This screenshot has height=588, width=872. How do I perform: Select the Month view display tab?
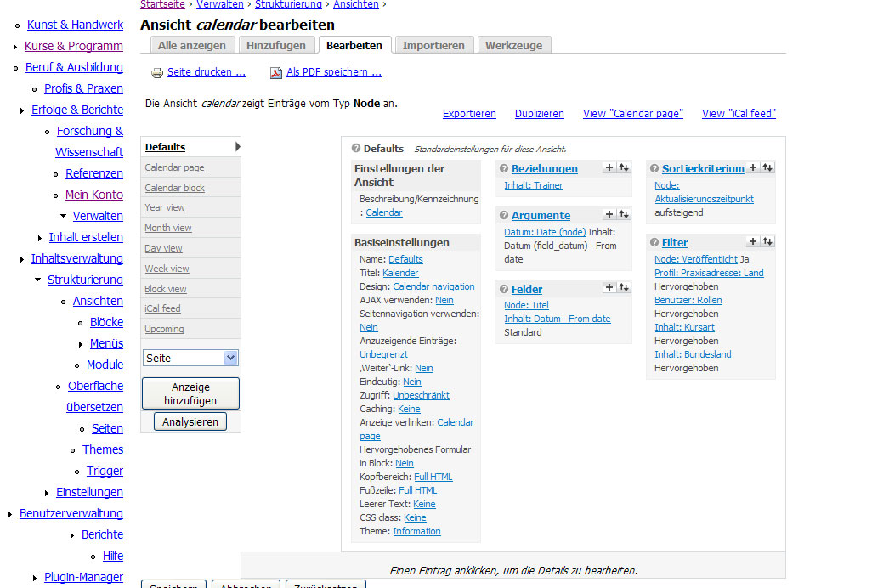tap(168, 228)
